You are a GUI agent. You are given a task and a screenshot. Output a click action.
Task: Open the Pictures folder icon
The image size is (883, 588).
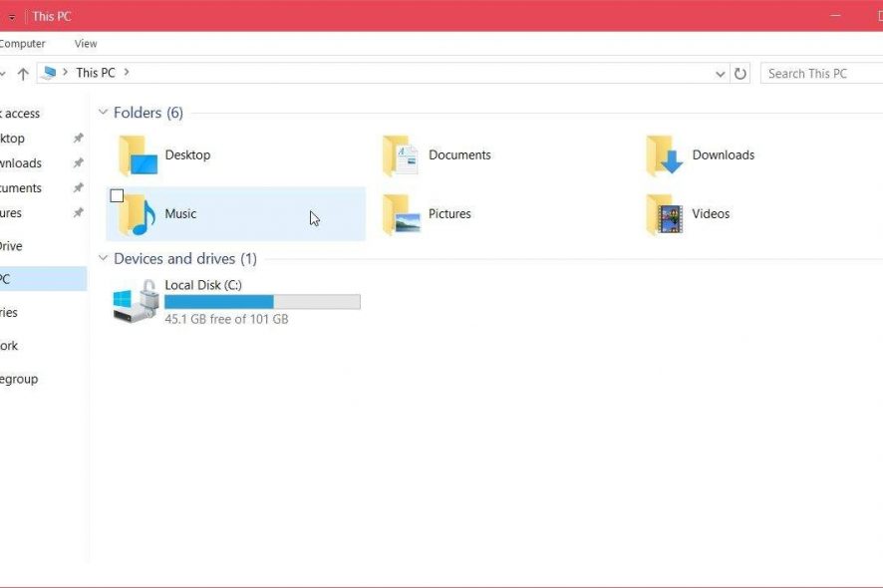(401, 214)
